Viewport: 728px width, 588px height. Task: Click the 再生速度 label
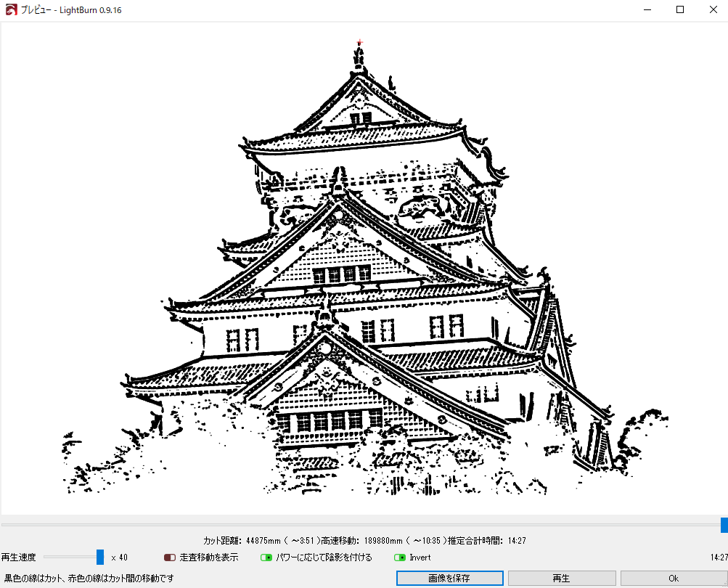click(19, 558)
